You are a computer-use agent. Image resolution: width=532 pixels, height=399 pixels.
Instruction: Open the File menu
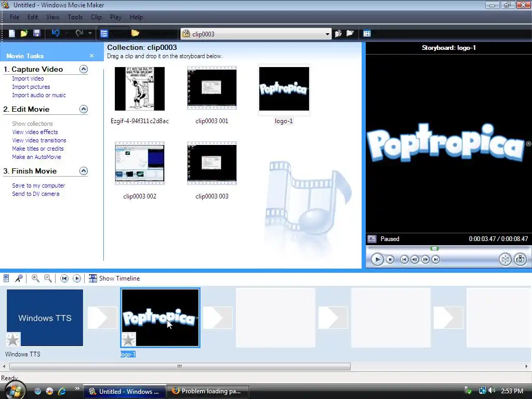pyautogui.click(x=15, y=17)
